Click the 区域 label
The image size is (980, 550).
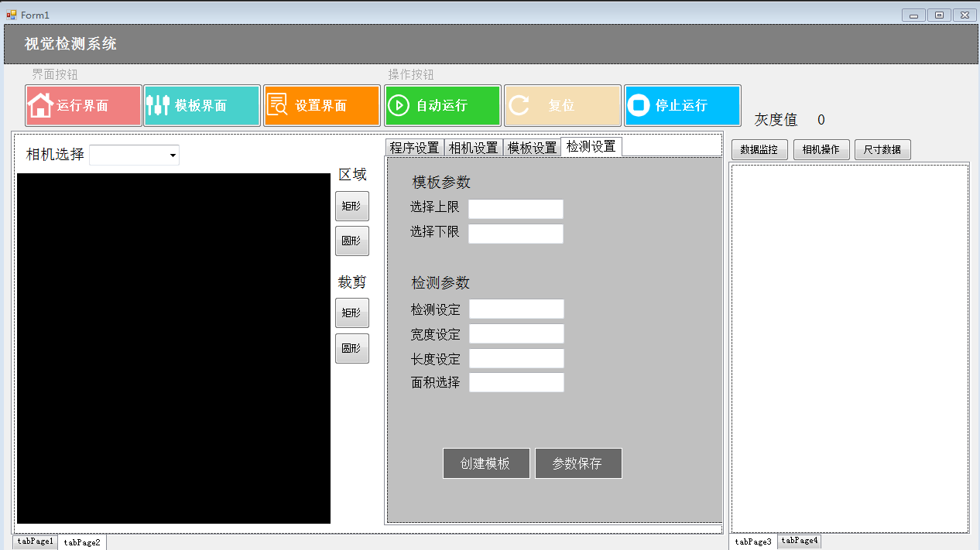coord(352,175)
